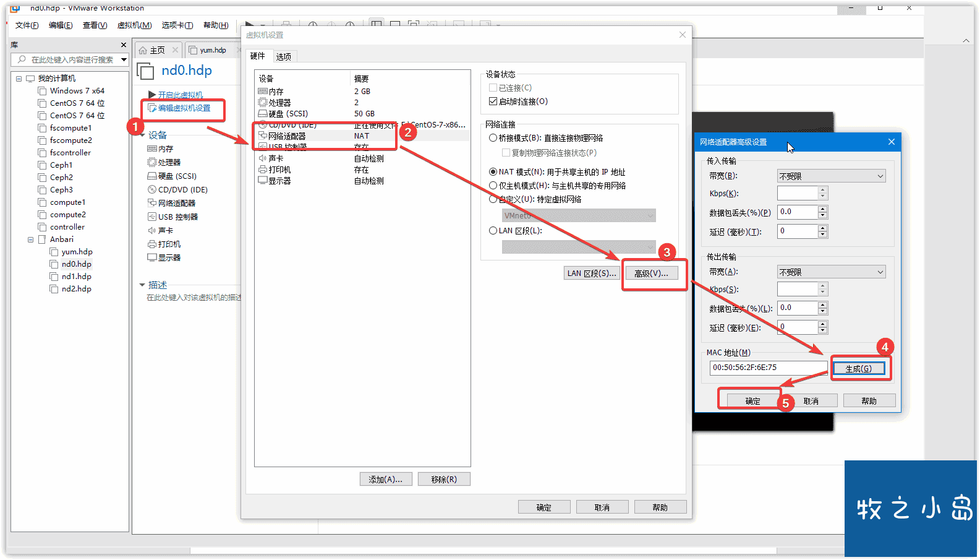
Task: Click the 移除(R) button
Action: coord(444,479)
